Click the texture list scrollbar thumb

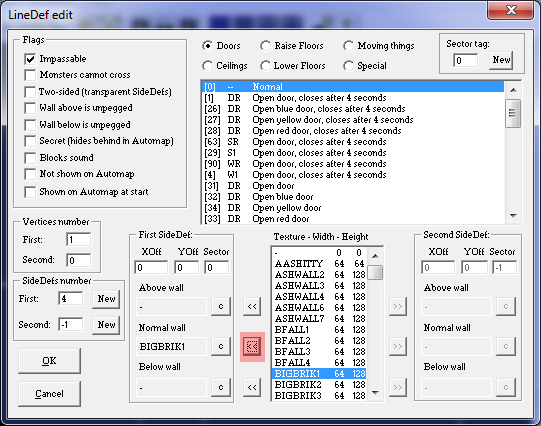click(376, 272)
